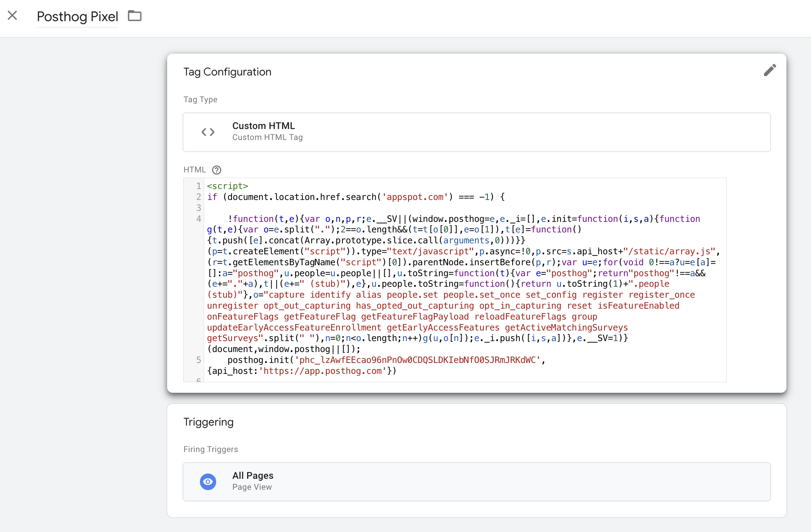
Task: Click the getSurveys text in code
Action: point(232,338)
